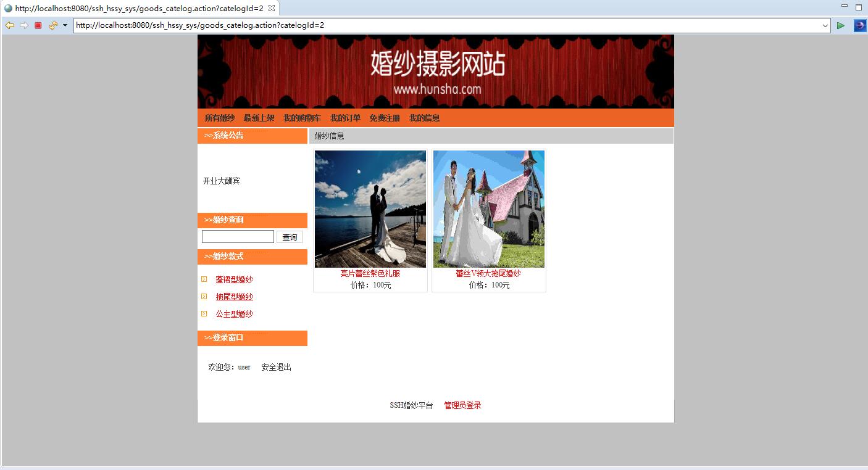Click 安全退出 to log out
This screenshot has width=868, height=470.
click(x=275, y=366)
